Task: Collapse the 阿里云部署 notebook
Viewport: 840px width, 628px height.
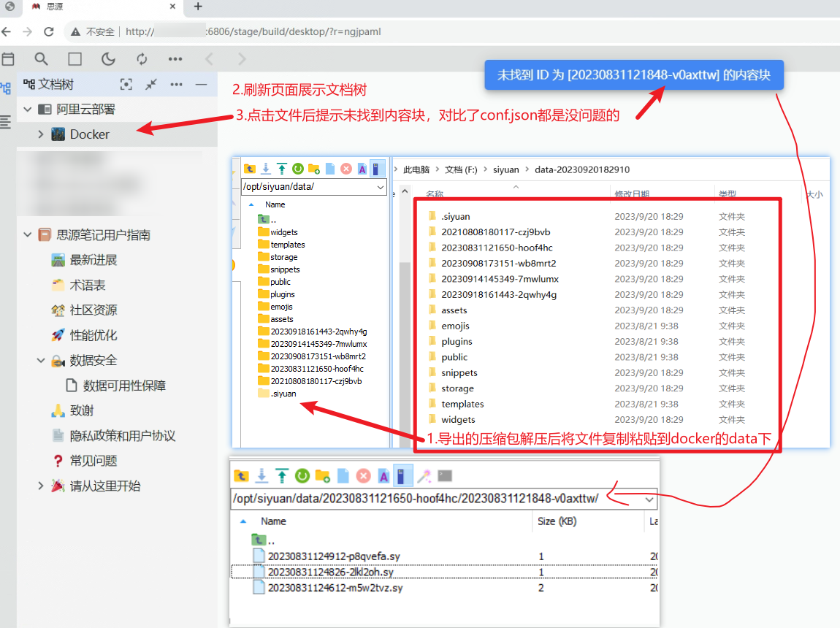Action: click(x=28, y=110)
